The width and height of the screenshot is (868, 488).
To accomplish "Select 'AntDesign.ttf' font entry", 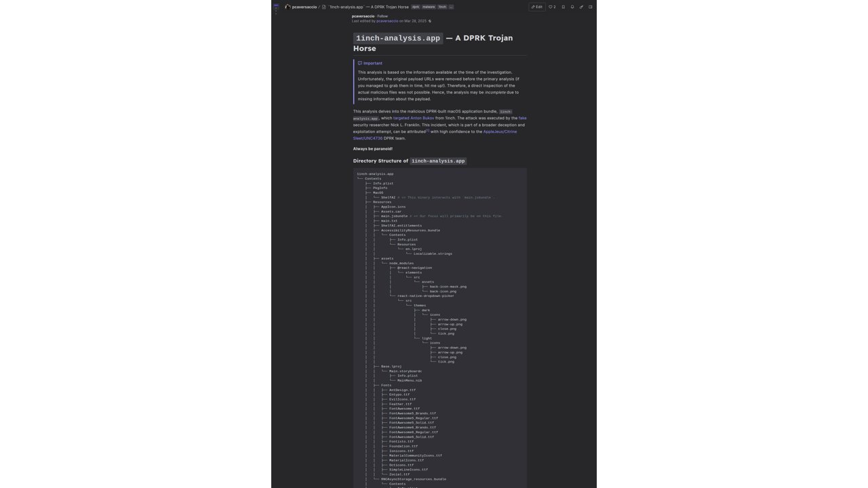I will click(402, 390).
